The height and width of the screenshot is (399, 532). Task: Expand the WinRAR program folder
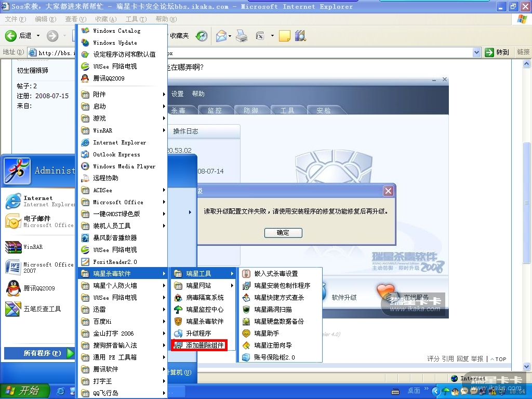[x=122, y=130]
